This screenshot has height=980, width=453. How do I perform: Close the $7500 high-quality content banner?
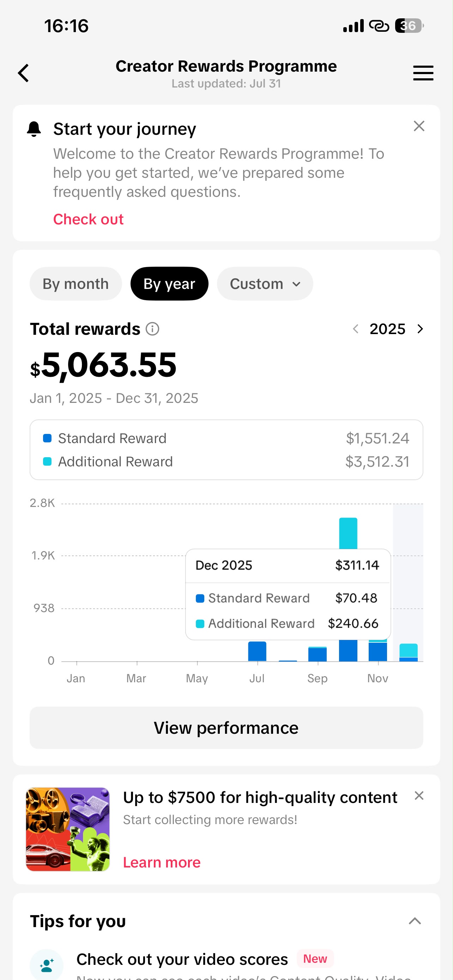(419, 796)
